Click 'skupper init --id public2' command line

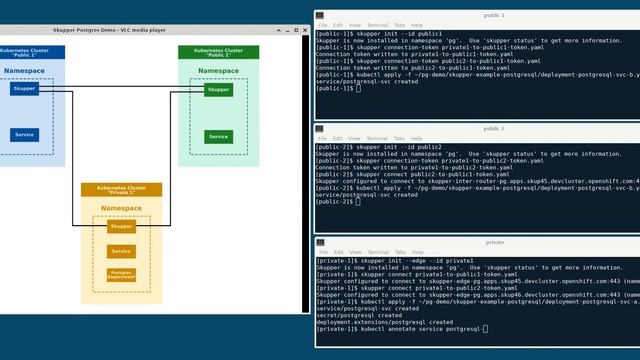tap(379, 147)
